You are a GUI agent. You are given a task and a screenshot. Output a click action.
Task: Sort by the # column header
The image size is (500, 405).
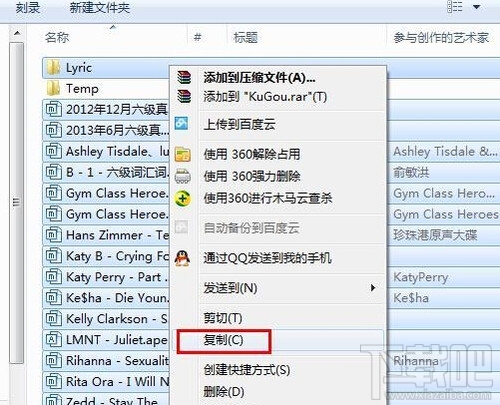coord(197,37)
